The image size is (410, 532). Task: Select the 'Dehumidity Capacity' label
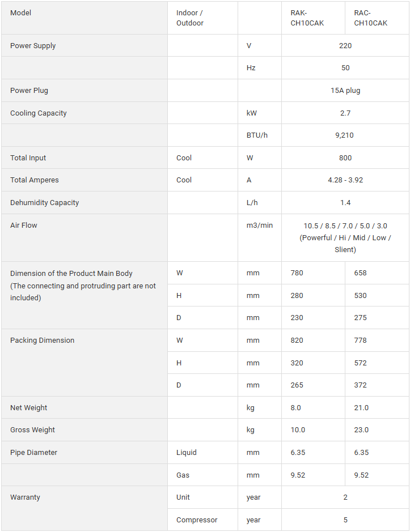[x=45, y=203]
